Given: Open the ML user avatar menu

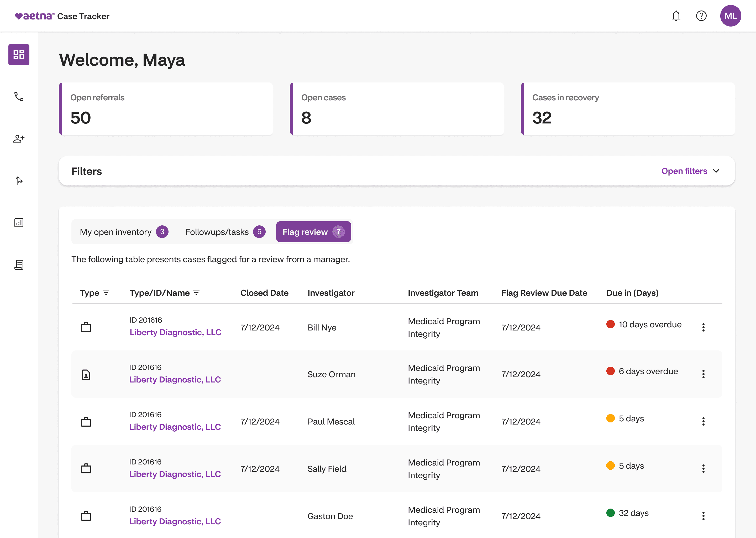Looking at the screenshot, I should point(730,16).
